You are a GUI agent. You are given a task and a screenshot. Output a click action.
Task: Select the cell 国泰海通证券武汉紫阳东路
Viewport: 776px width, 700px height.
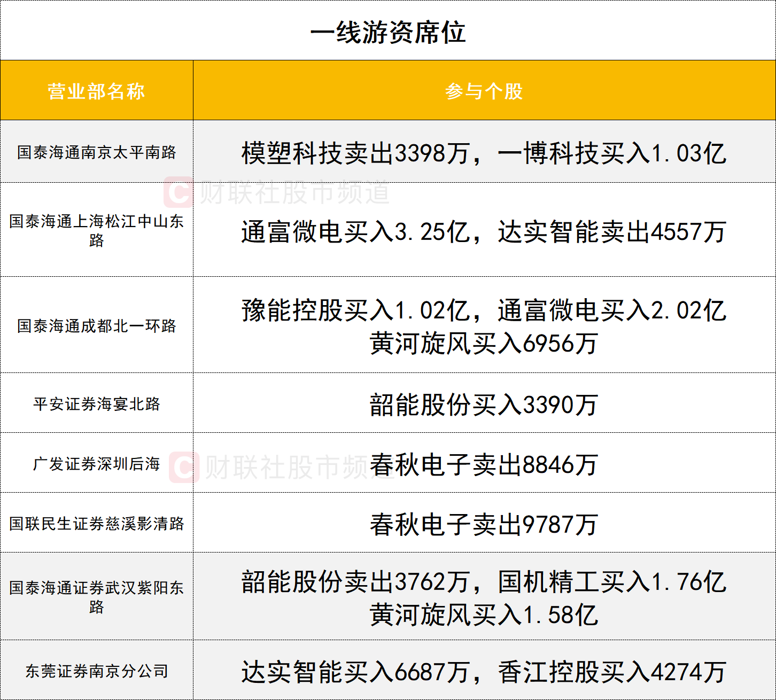[x=96, y=597]
